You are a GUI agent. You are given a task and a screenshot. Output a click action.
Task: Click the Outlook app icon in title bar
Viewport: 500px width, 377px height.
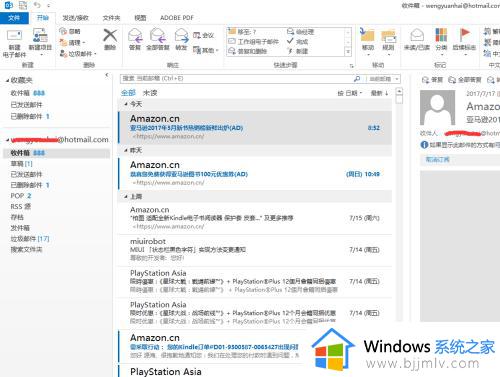click(8, 5)
